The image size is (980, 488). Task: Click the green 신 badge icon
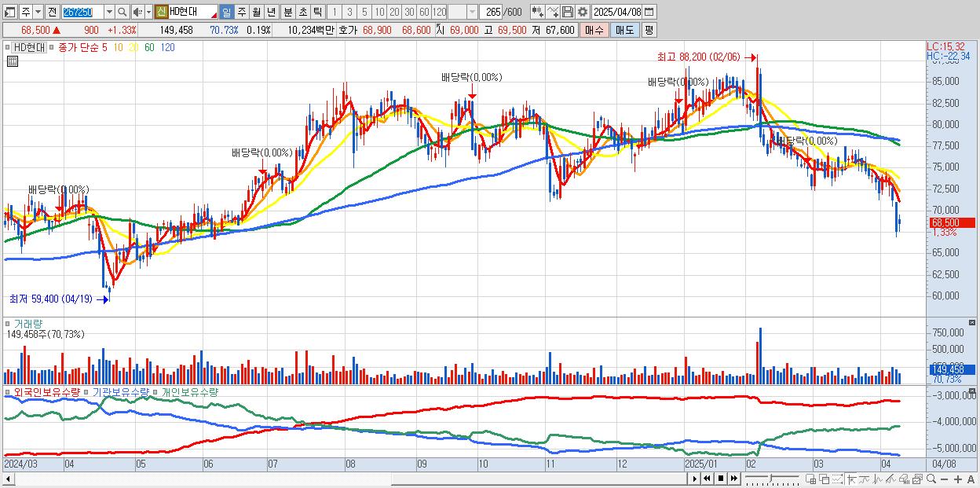point(161,12)
